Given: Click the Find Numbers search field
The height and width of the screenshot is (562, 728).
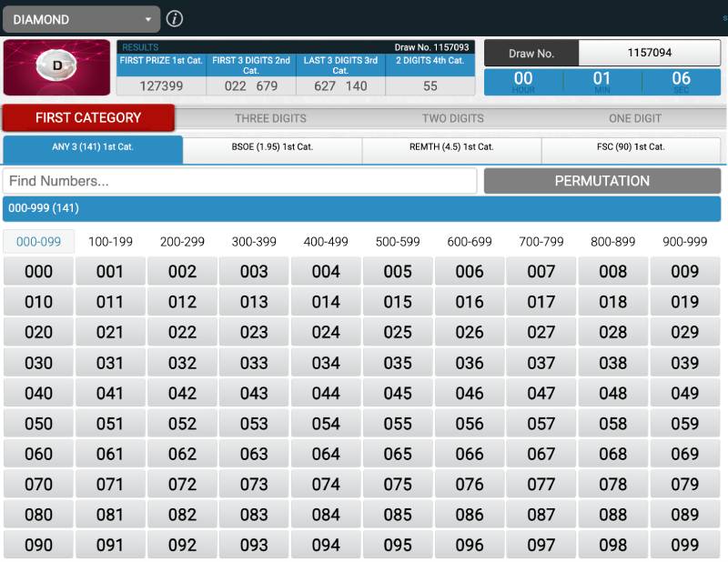Looking at the screenshot, I should click(x=239, y=181).
